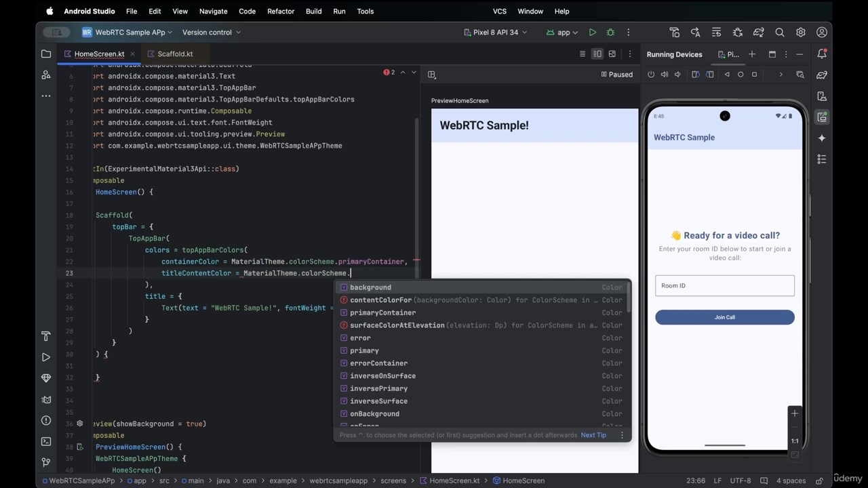Open the Project folder tool window
The height and width of the screenshot is (488, 868).
[46, 54]
